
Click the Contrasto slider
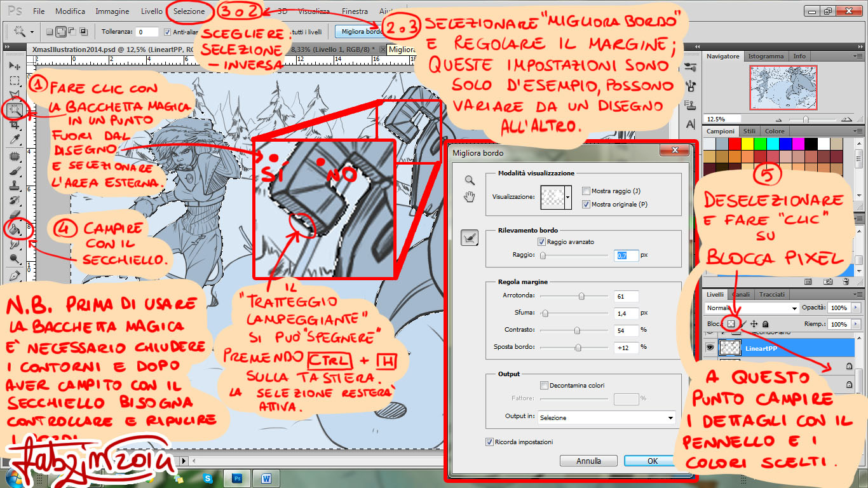click(x=574, y=330)
